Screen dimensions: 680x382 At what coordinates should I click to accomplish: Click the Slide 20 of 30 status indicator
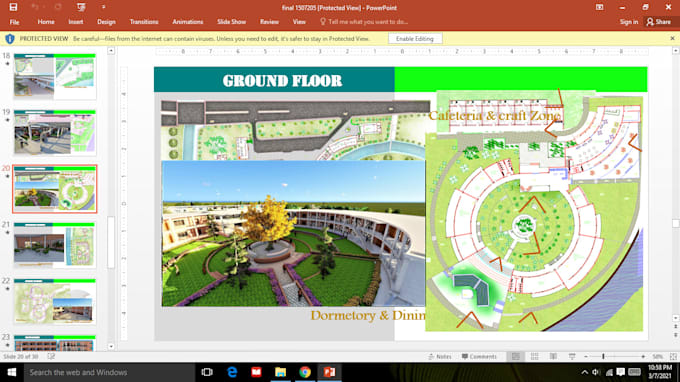pyautogui.click(x=20, y=356)
